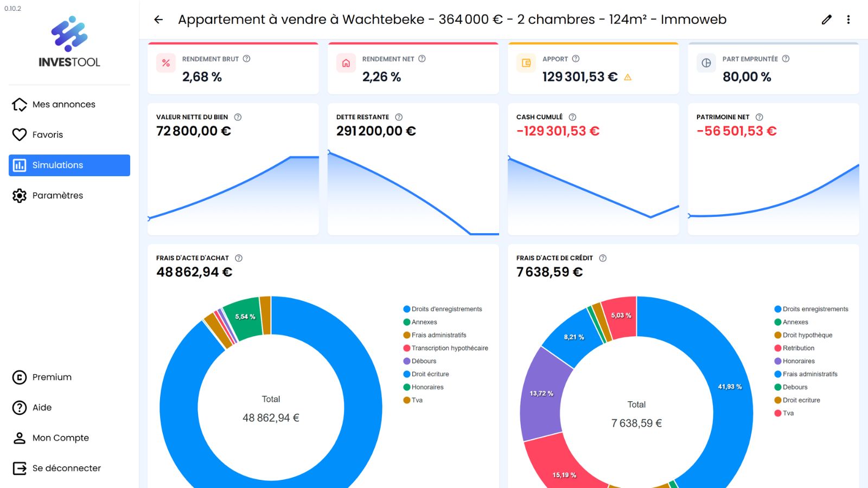This screenshot has height=488, width=868.
Task: Toggle Transcription hypothécaire legend entry
Action: (445, 348)
